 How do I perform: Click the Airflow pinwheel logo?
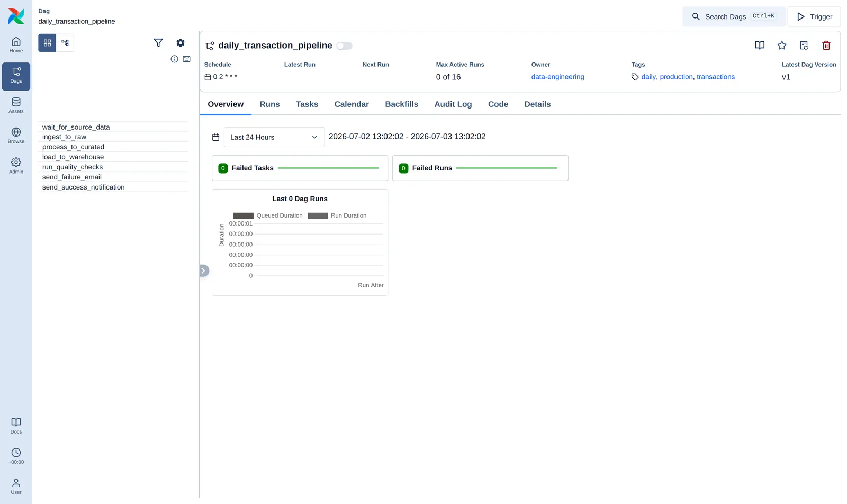(x=16, y=16)
